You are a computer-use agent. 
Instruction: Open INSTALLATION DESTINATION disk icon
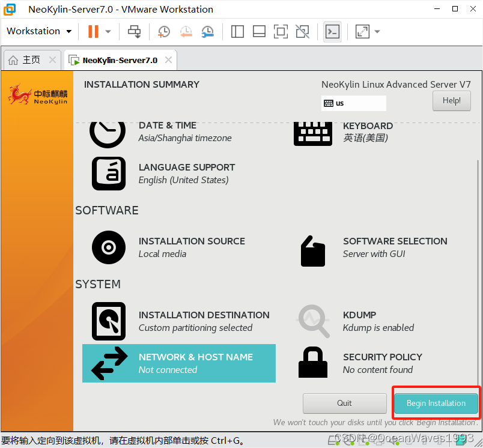point(109,321)
